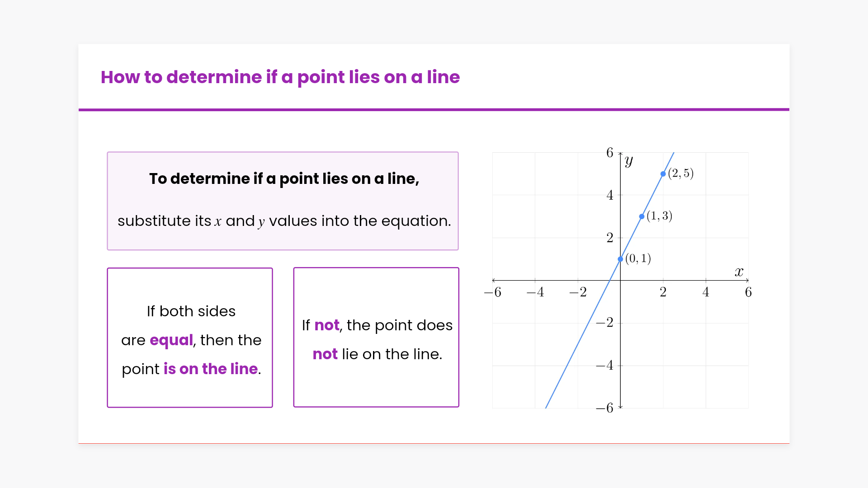Click the purple word "equal"
This screenshot has width=868, height=488.
pos(171,340)
